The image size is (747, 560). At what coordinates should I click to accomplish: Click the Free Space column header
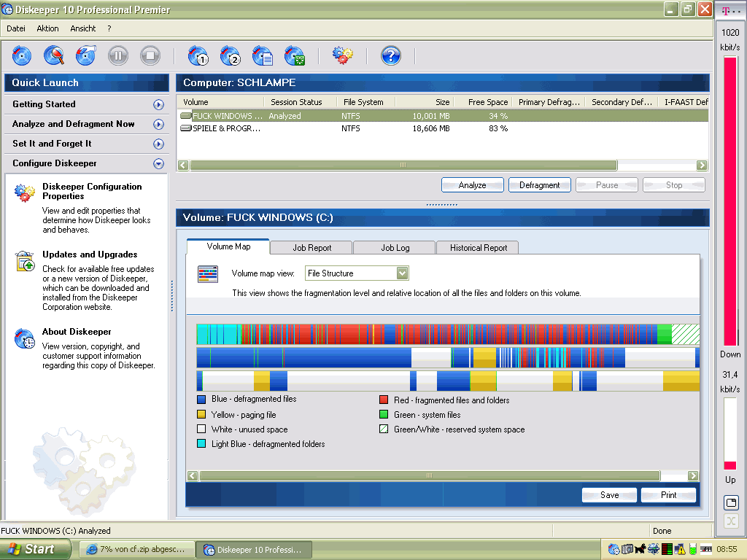pos(482,102)
